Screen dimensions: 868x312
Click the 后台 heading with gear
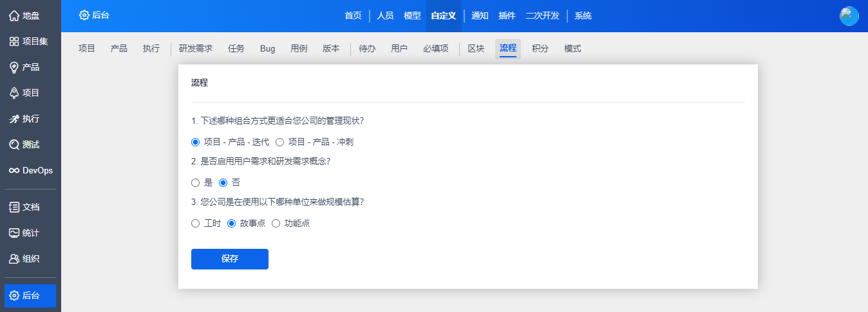coord(94,15)
